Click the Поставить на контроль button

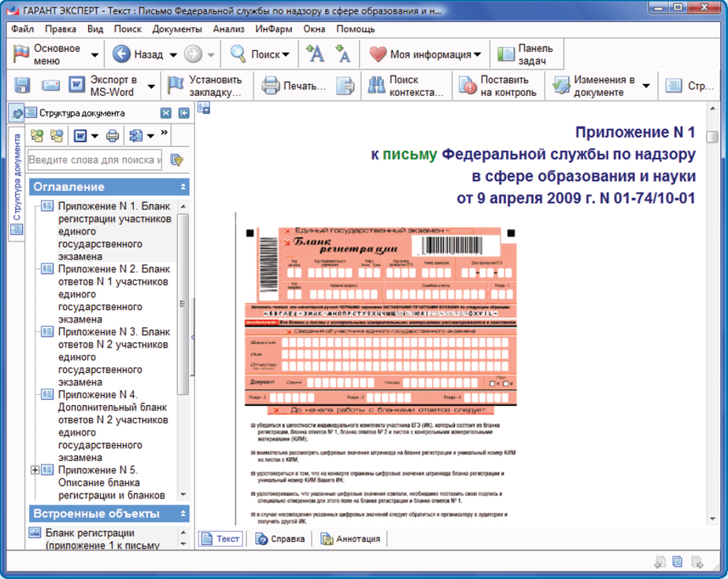(499, 86)
